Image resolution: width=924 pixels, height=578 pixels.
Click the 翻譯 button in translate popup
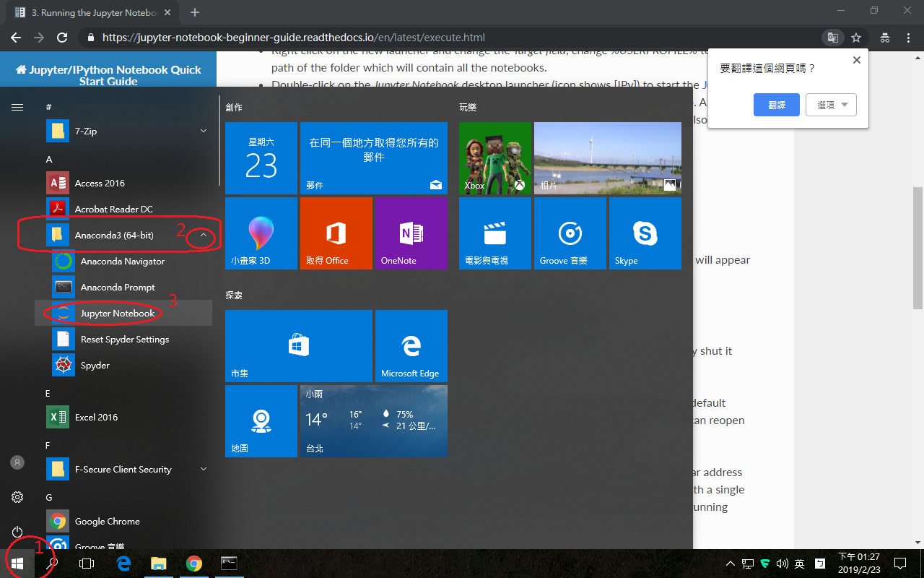click(777, 105)
